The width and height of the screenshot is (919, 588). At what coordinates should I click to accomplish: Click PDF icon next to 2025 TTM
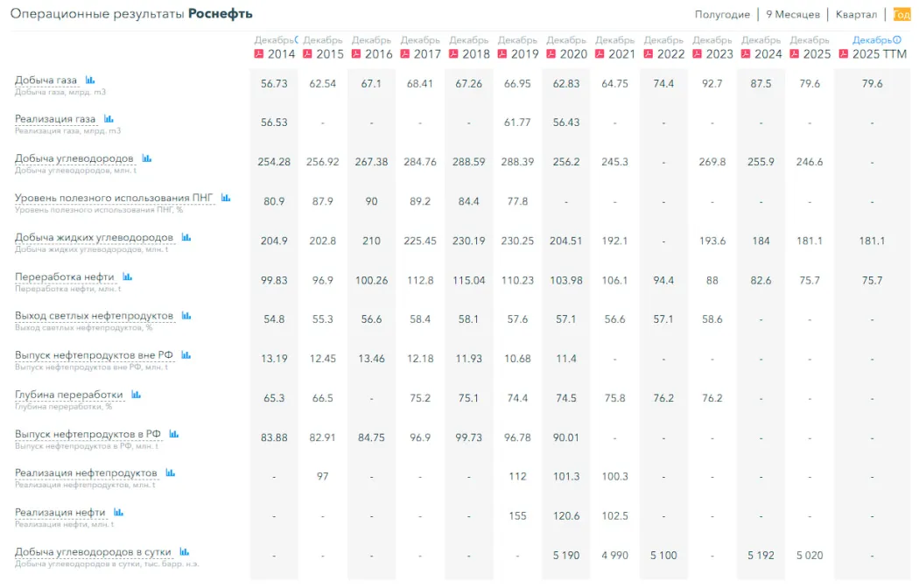point(844,54)
